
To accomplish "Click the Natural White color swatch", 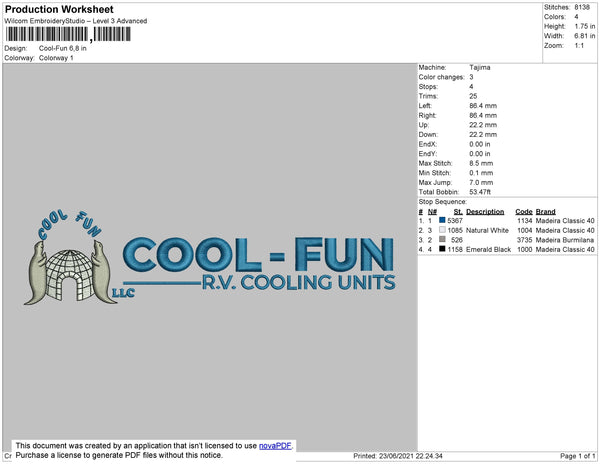I will click(x=442, y=230).
